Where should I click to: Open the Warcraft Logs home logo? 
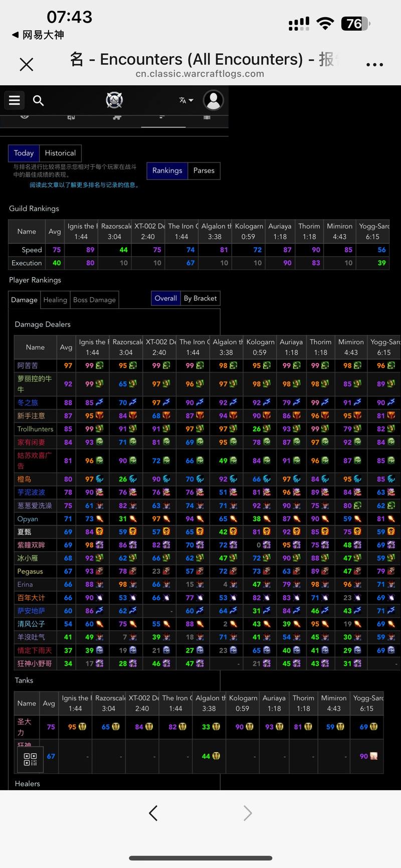point(114,100)
